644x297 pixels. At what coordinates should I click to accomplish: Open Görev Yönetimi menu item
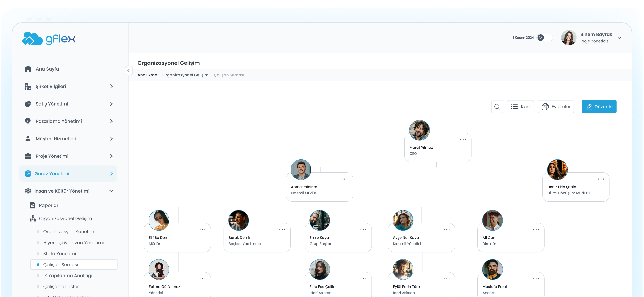[52, 173]
